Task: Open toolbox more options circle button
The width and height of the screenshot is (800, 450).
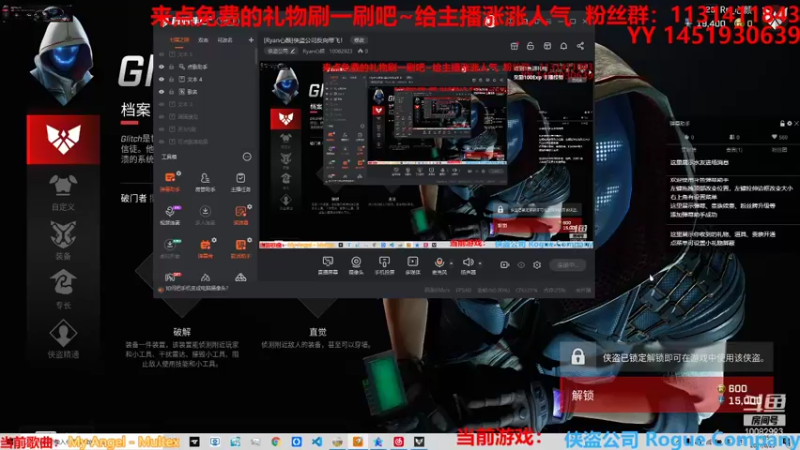Action: [x=247, y=157]
